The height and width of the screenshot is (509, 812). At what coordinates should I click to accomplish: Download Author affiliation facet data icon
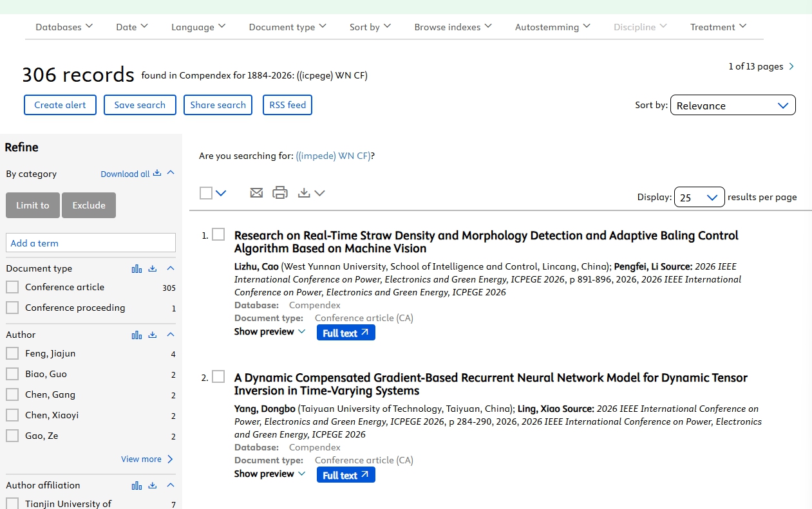[153, 485]
